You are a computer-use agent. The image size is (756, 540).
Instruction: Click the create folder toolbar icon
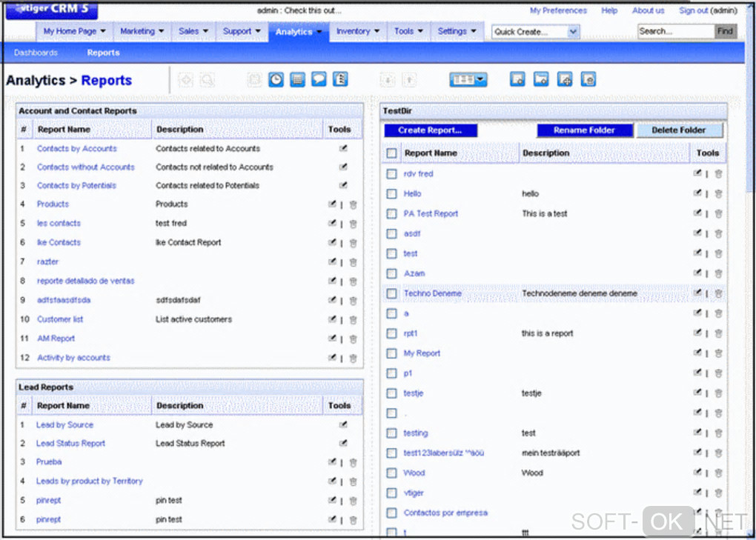coord(541,79)
